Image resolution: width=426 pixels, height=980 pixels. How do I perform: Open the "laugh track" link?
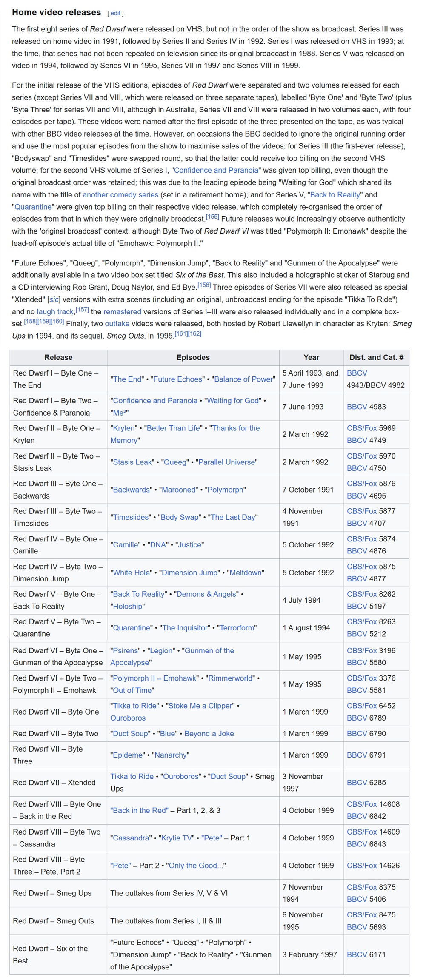pos(55,312)
